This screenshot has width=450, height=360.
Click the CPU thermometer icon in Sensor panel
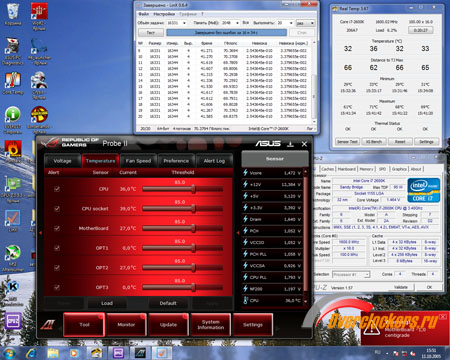coord(246,300)
